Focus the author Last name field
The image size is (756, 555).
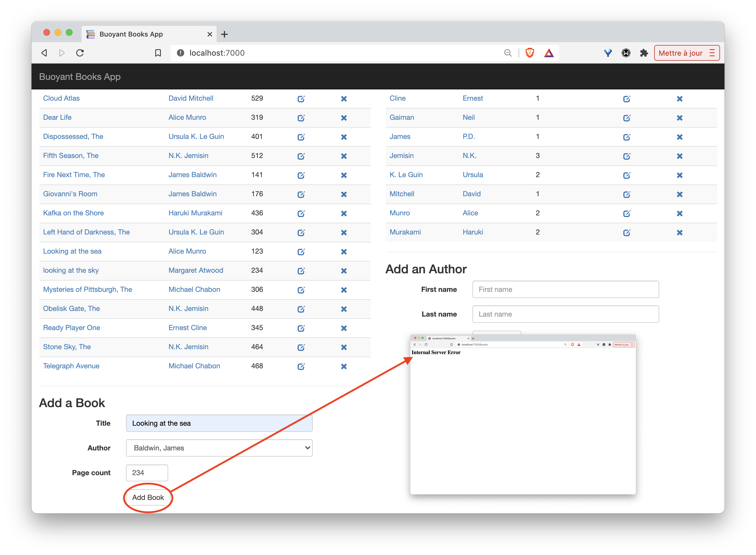565,314
